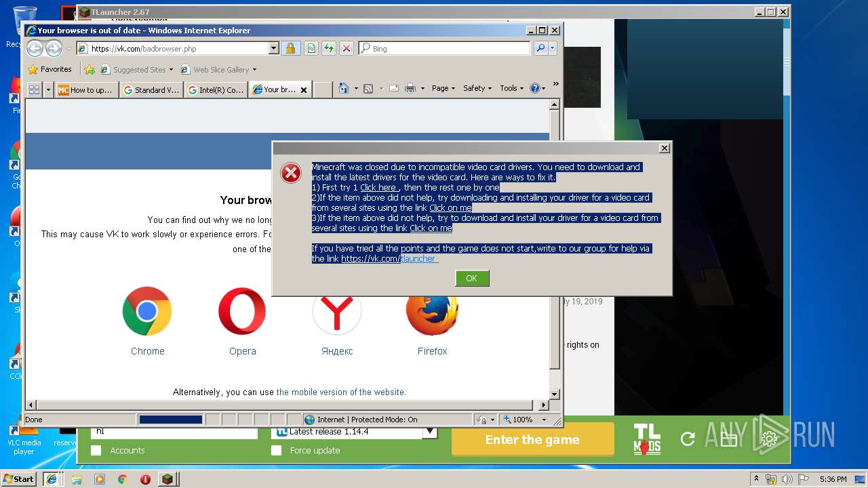Screen dimensions: 868x488
Task: Click the red error icon in the dialog
Action: tap(291, 174)
